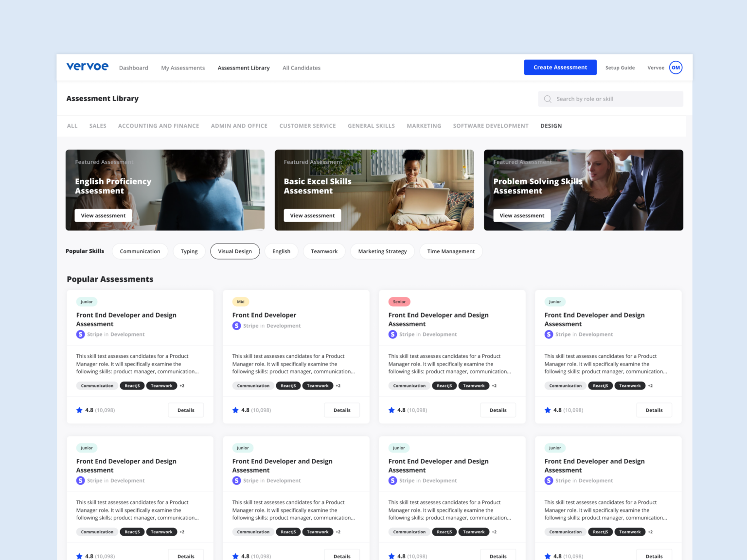Click the Mid level badge
747x560 pixels.
241,302
